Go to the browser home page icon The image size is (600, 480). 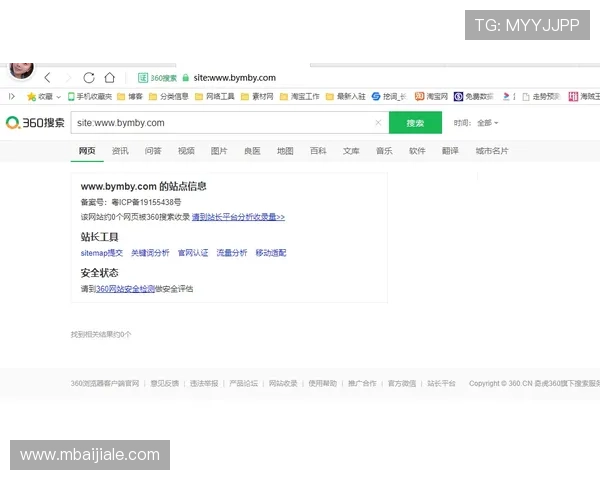(x=110, y=78)
